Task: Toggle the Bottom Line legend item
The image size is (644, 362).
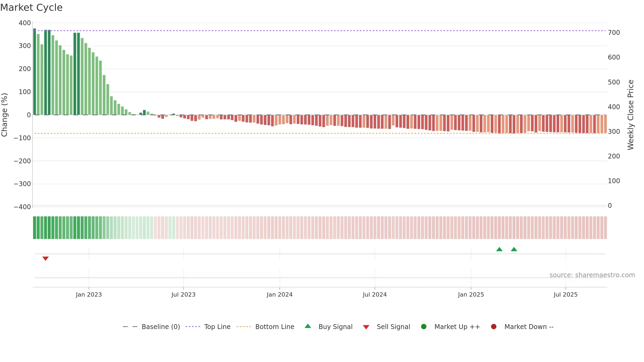Action: click(x=265, y=327)
